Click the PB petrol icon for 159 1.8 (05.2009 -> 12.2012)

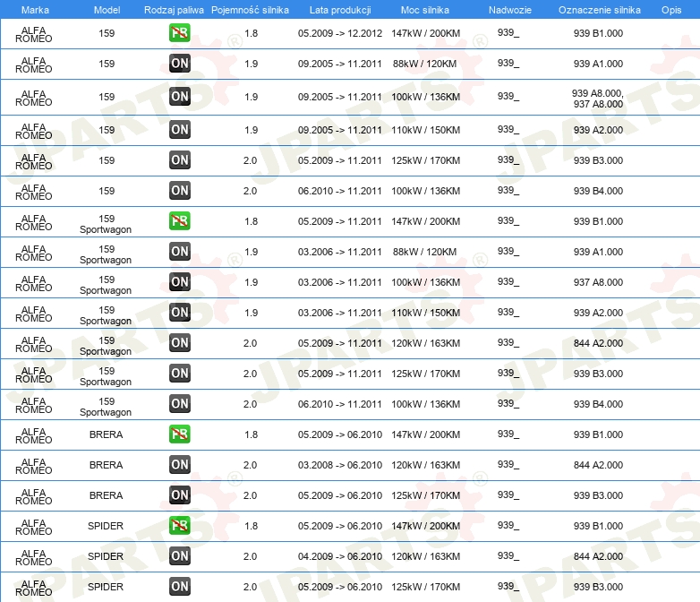[179, 33]
